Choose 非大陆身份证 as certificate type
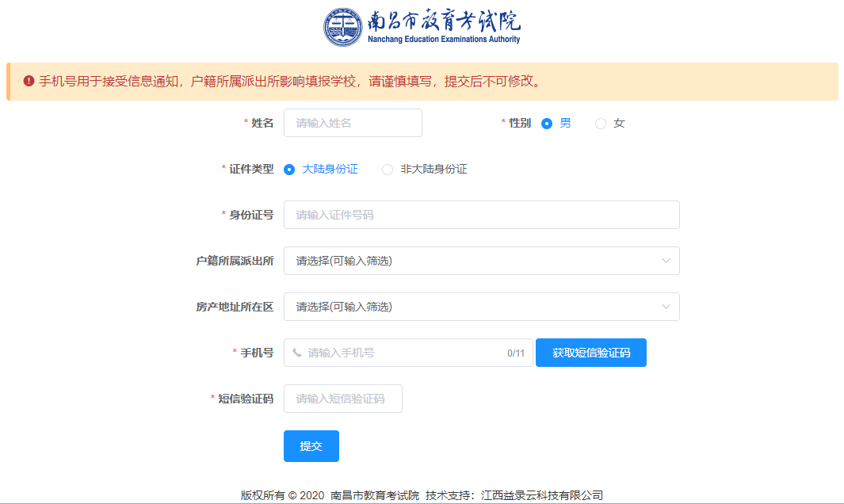The width and height of the screenshot is (844, 504). (x=387, y=169)
